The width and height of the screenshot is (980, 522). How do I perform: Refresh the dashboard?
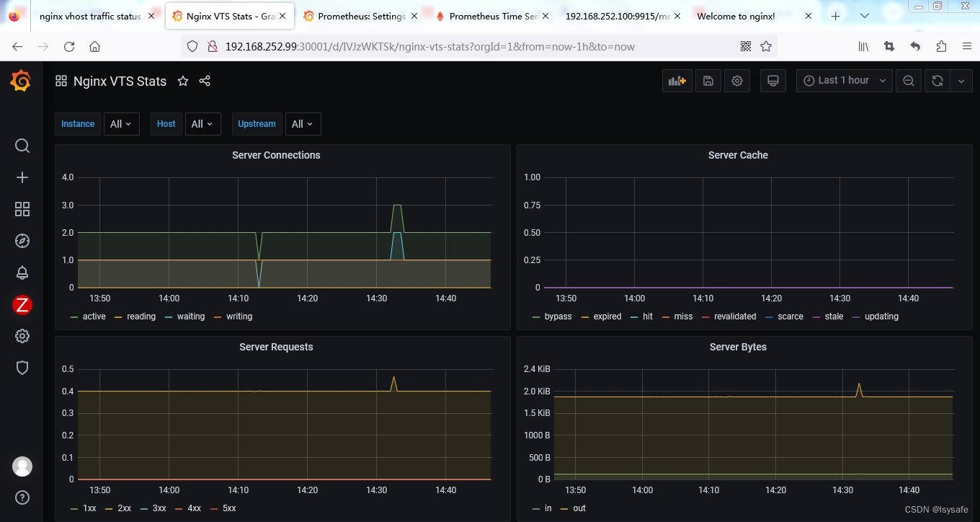pos(937,81)
